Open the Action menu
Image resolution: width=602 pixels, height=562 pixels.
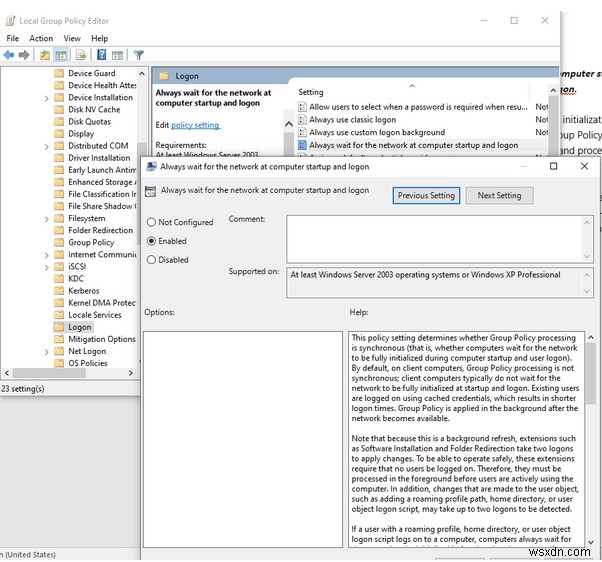[x=41, y=38]
